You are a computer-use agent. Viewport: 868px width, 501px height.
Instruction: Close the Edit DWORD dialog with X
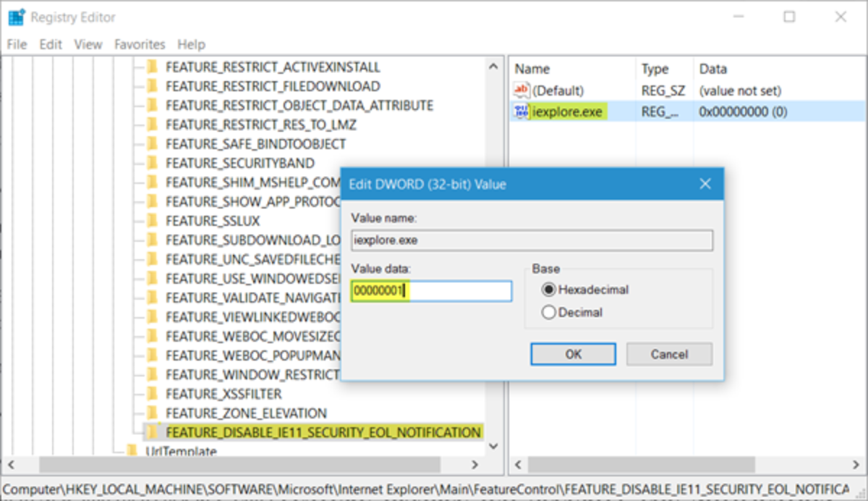point(705,184)
